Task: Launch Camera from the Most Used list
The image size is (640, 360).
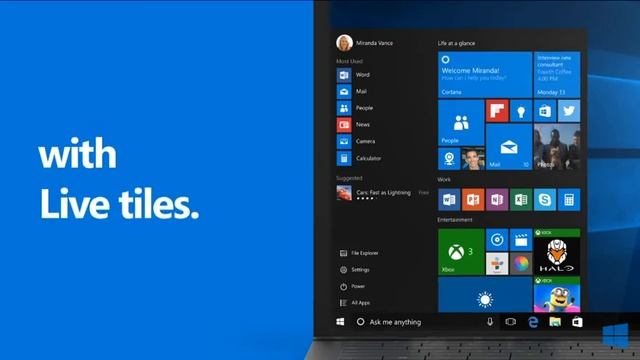Action: [x=356, y=141]
